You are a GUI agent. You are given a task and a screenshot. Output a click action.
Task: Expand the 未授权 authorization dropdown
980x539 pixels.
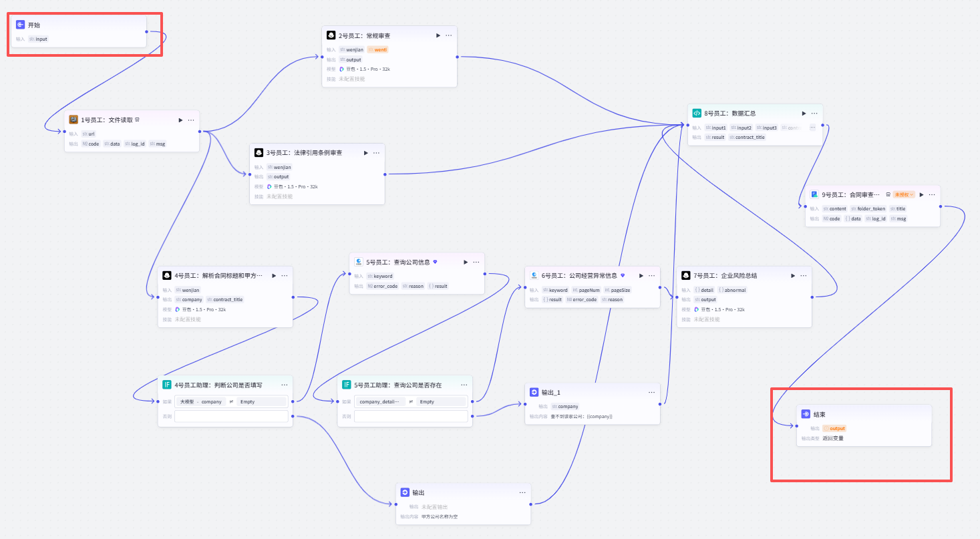903,194
